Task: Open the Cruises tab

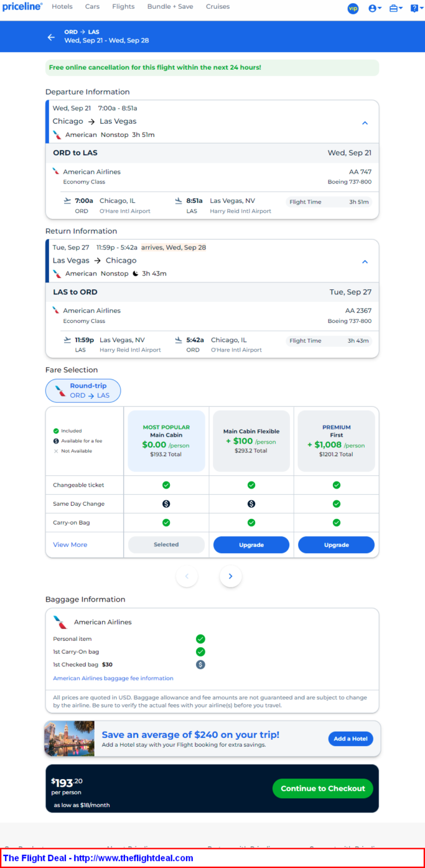Action: 218,7
